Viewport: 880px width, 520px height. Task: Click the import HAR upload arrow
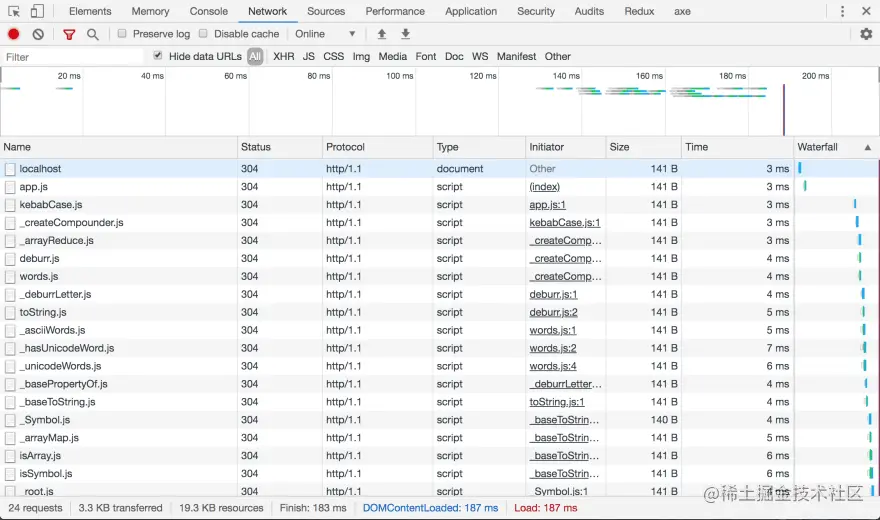click(x=382, y=34)
